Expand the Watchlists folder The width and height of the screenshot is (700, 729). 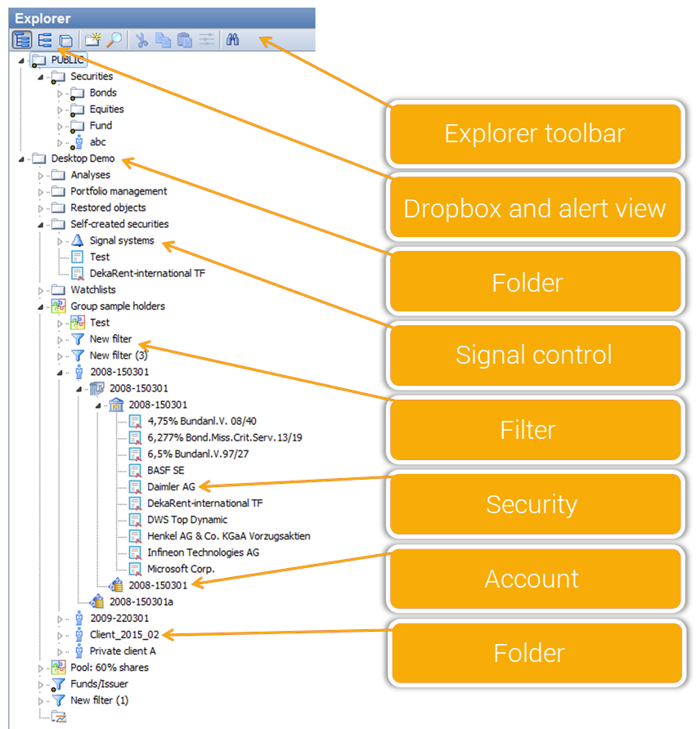pos(40,290)
